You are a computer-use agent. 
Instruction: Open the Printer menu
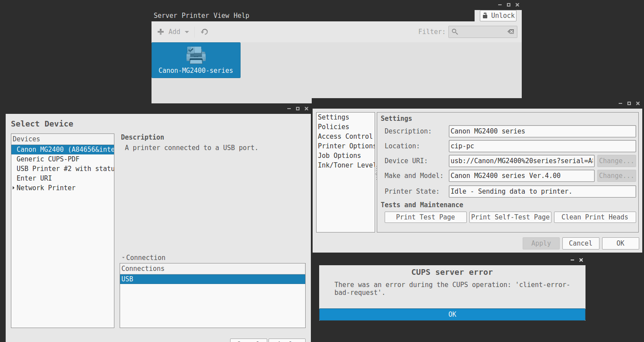[196, 15]
